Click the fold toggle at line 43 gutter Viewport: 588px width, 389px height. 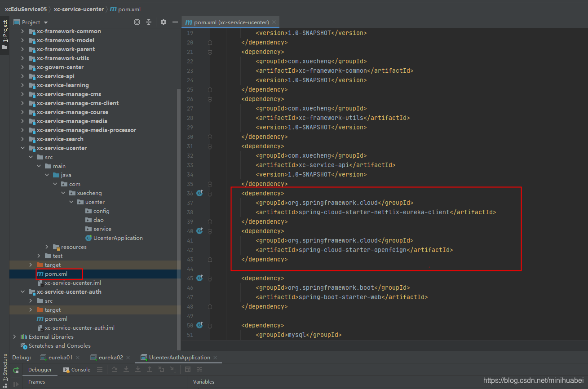[210, 259]
